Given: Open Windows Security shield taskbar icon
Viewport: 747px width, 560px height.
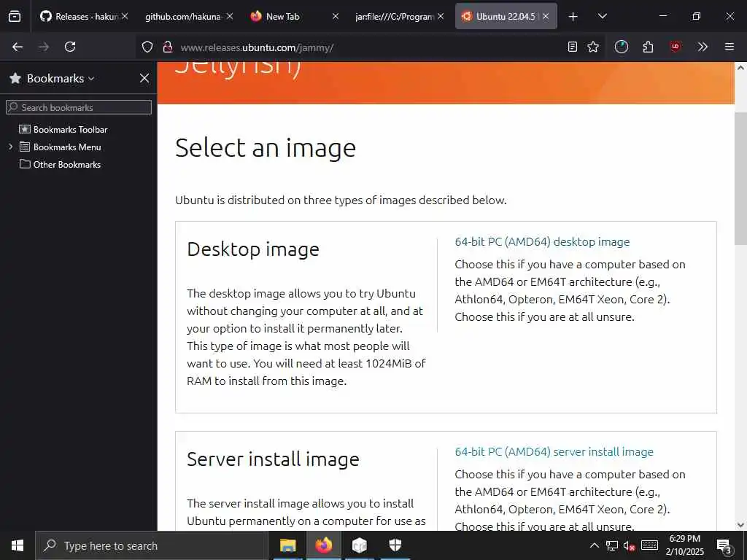Looking at the screenshot, I should 395,545.
